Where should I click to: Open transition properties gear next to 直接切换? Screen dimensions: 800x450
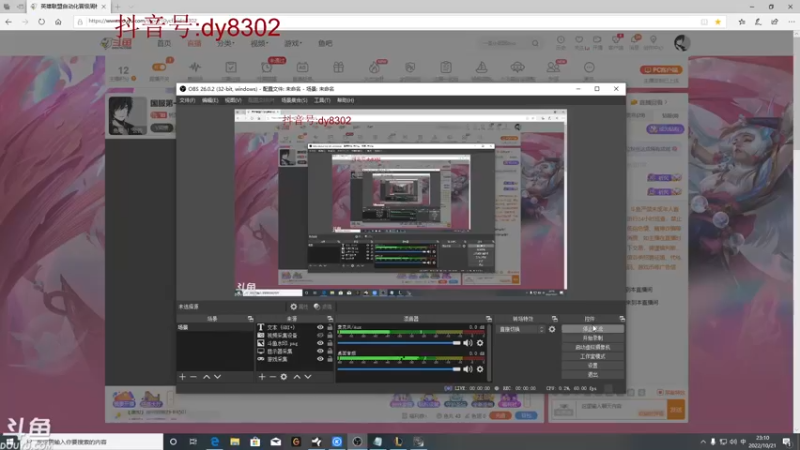(552, 330)
